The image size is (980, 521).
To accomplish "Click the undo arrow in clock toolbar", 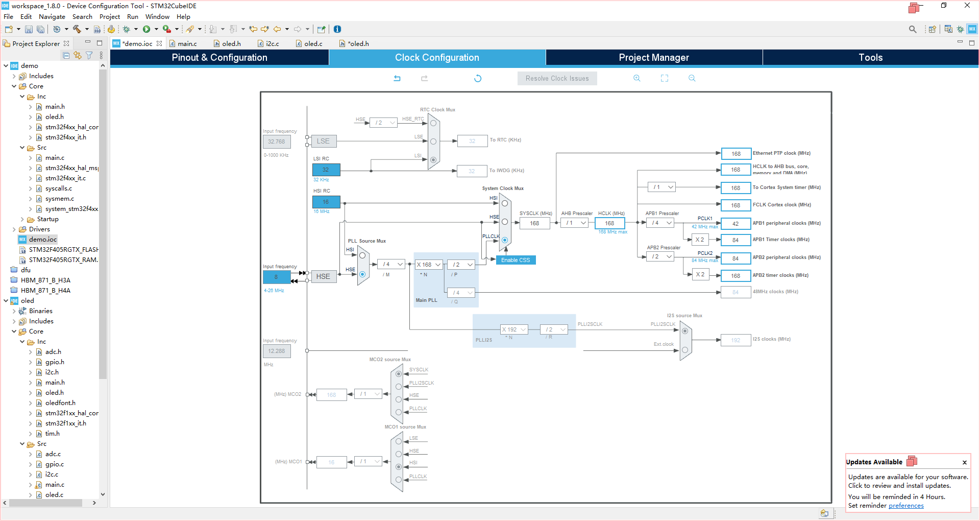I will click(397, 78).
